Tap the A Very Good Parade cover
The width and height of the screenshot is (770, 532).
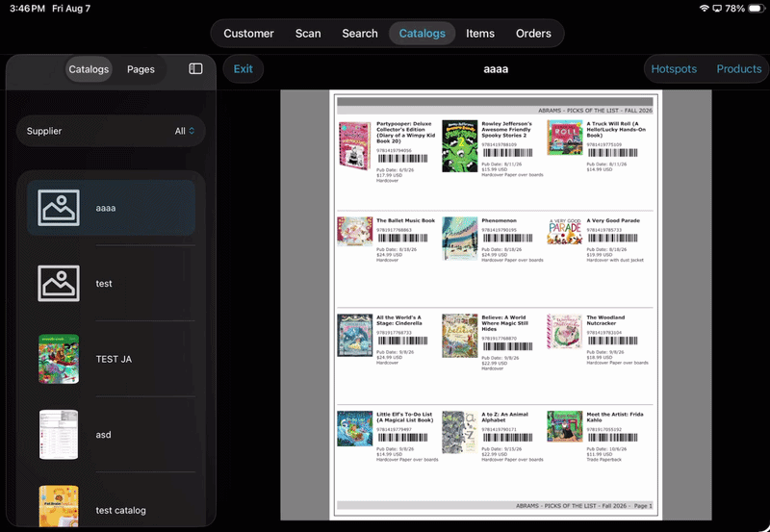point(565,231)
